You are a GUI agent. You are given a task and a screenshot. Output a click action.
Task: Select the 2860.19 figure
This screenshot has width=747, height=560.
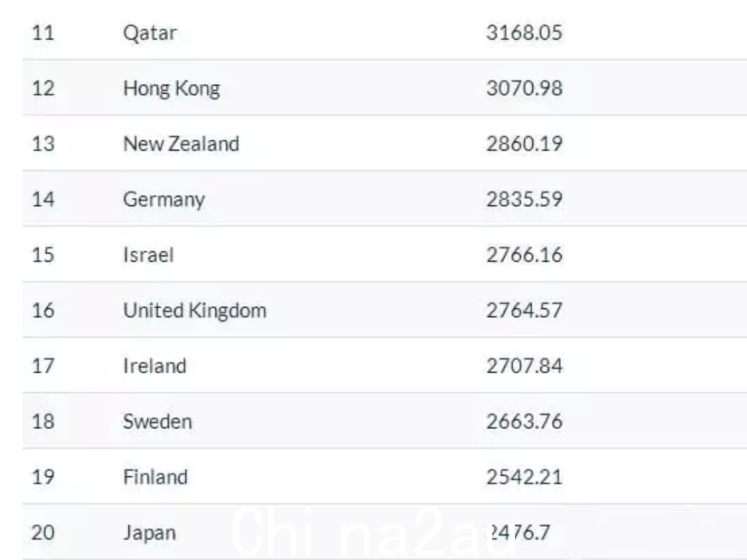tap(524, 144)
